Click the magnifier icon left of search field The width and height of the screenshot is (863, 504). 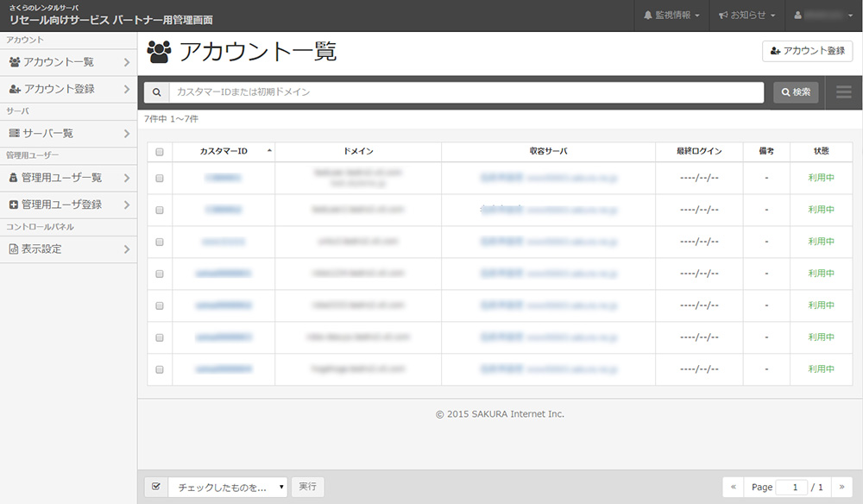pyautogui.click(x=156, y=92)
